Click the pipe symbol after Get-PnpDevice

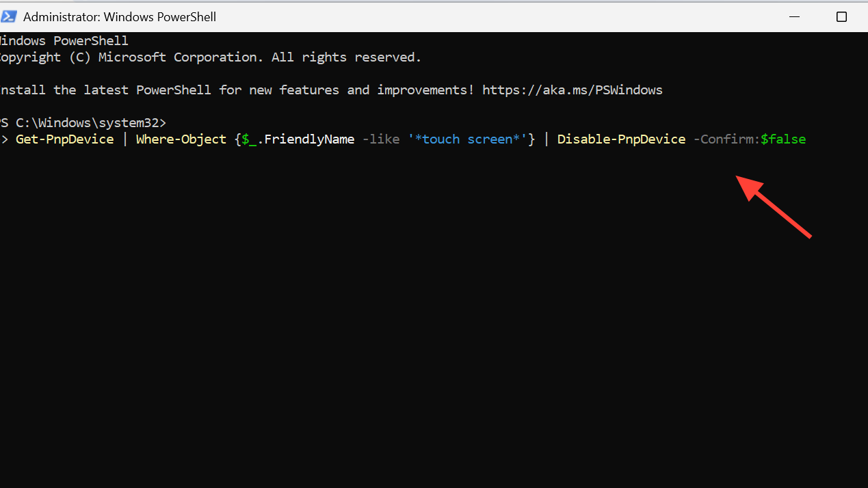[x=124, y=139]
